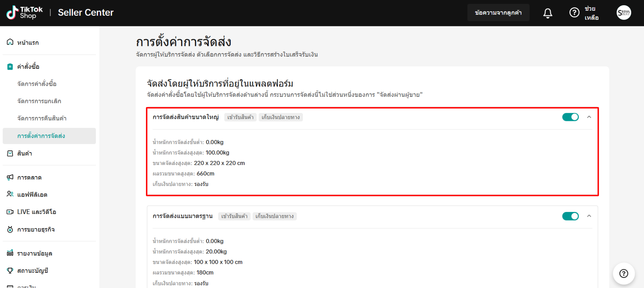Expand the คำสั่งซื้อ sidebar menu
The height and width of the screenshot is (288, 644).
(x=28, y=67)
